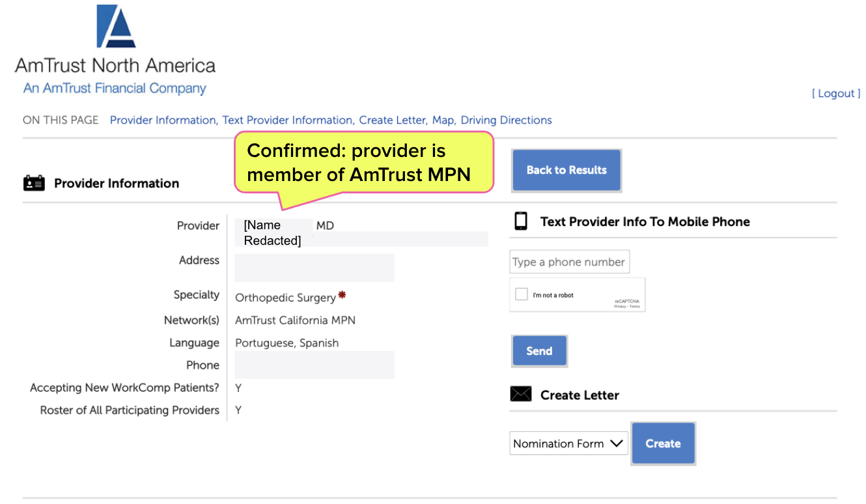
Task: Click the MD provider credential text
Action: click(x=325, y=225)
